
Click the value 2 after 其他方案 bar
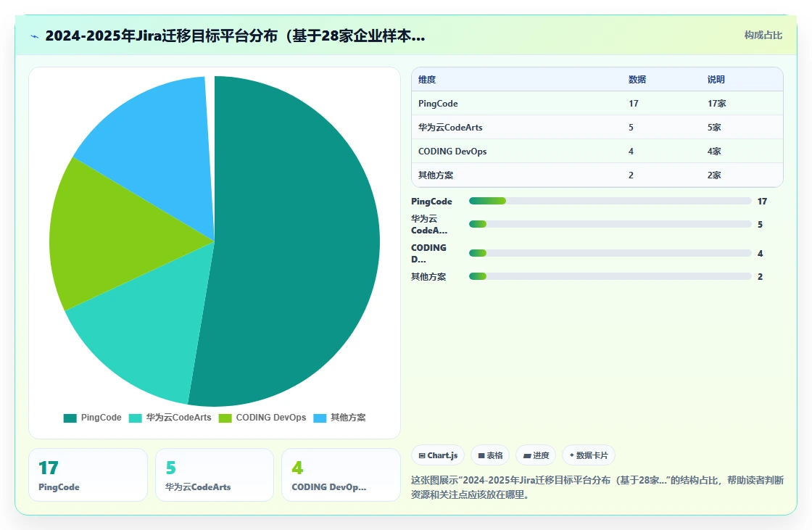[760, 277]
